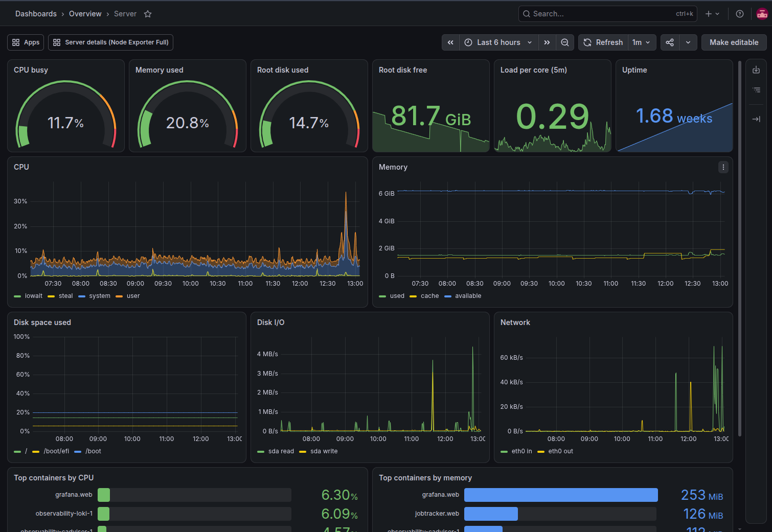Image resolution: width=772 pixels, height=532 pixels.
Task: Shift time range backward with double-left arrows
Action: tap(450, 42)
